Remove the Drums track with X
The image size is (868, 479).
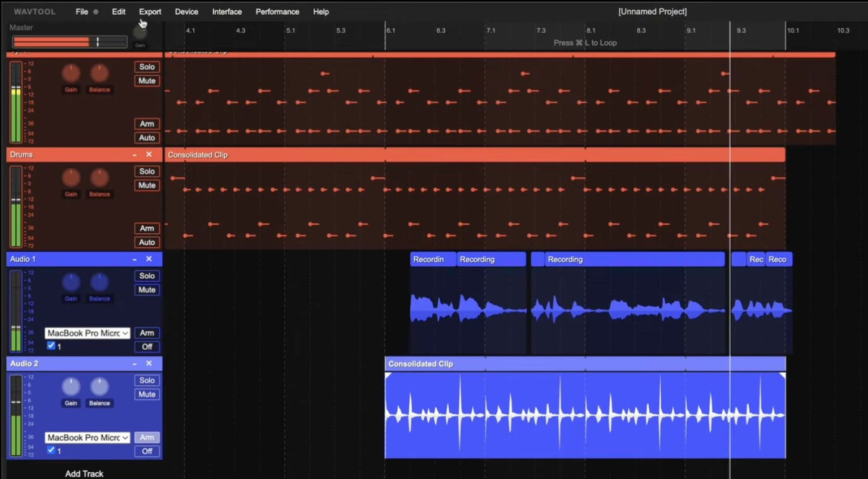click(x=149, y=154)
